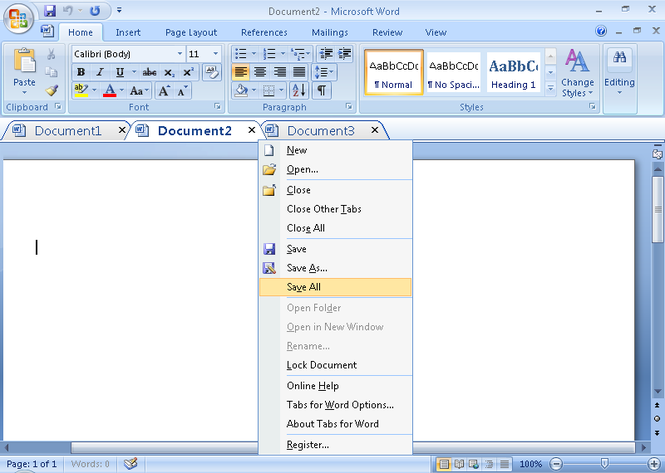Open the Customize Quick Access Toolbar dropdown
The width and height of the screenshot is (665, 473).
pyautogui.click(x=119, y=10)
